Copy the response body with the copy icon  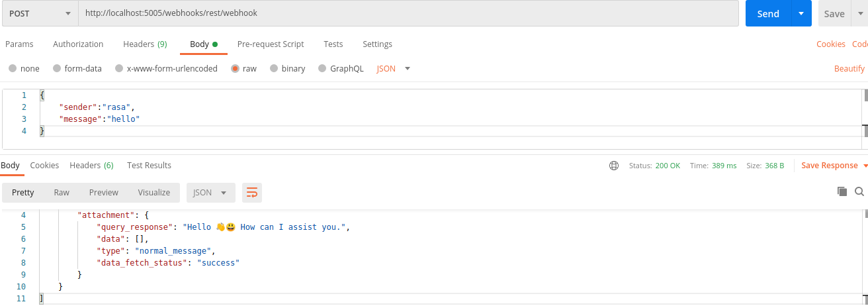842,191
